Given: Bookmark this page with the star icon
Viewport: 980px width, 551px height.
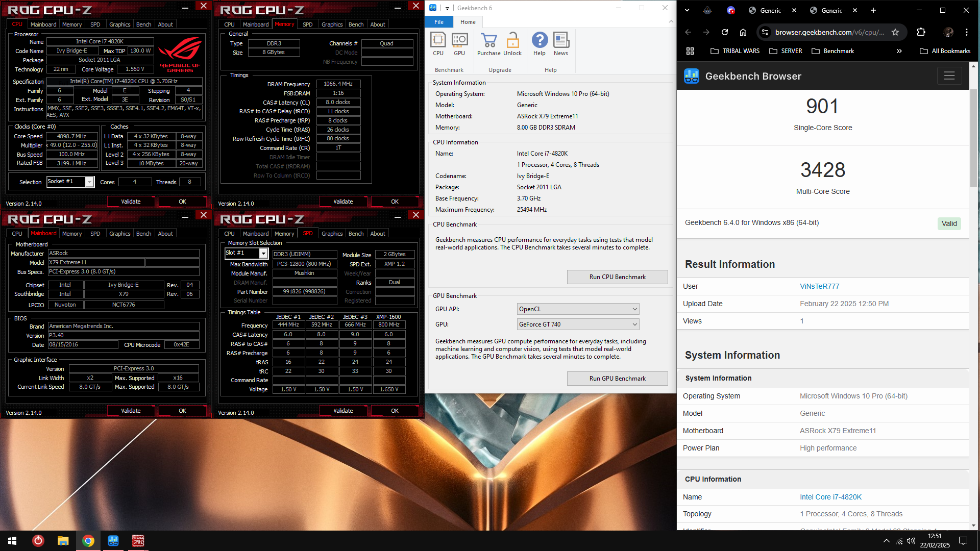Looking at the screenshot, I should pyautogui.click(x=895, y=32).
